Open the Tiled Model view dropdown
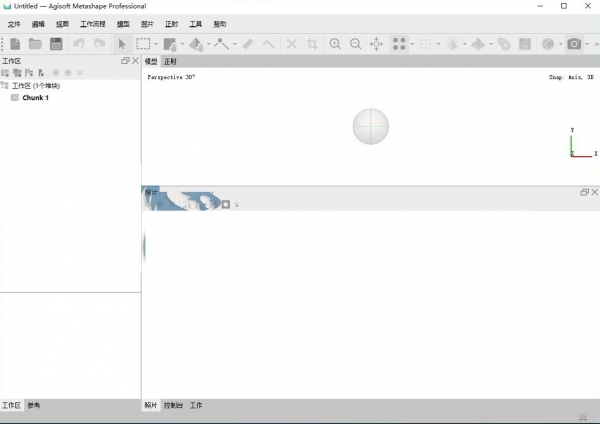Viewport: 600px width, 424px height. pyautogui.click(x=491, y=44)
